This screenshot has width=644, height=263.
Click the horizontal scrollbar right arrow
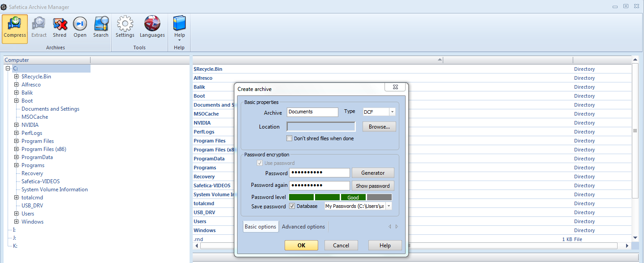(627, 246)
